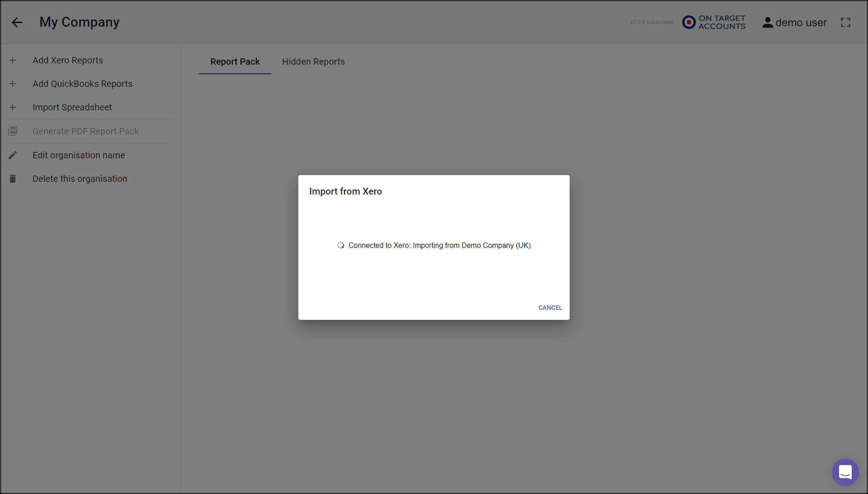The height and width of the screenshot is (494, 868).
Task: Switch to the Hidden Reports tab
Action: click(x=313, y=62)
